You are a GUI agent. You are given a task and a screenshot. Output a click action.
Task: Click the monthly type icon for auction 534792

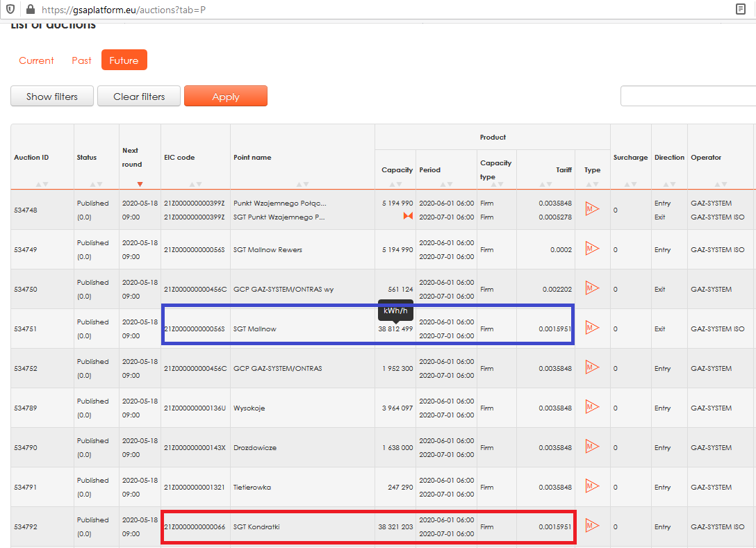pyautogui.click(x=592, y=525)
